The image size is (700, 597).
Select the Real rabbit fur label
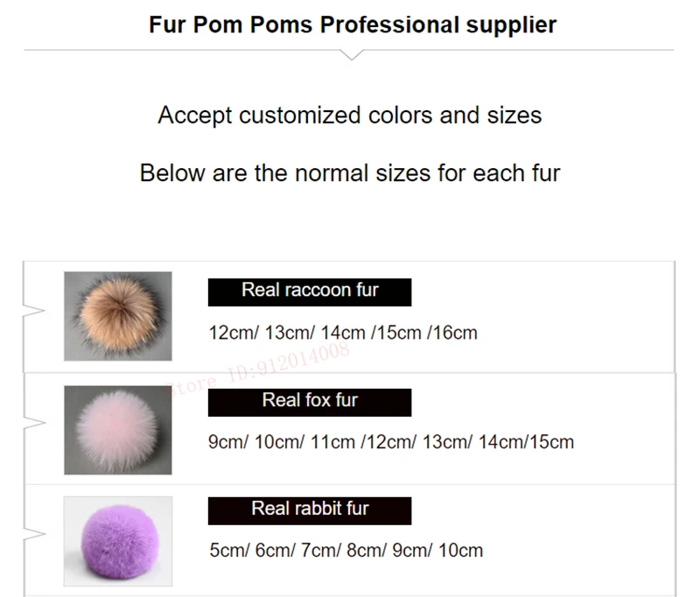310,511
